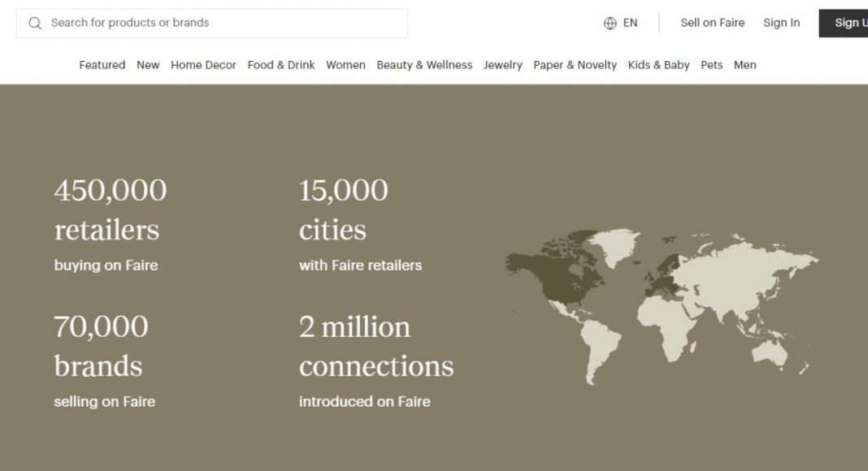Open the Food & Drink category

point(281,65)
